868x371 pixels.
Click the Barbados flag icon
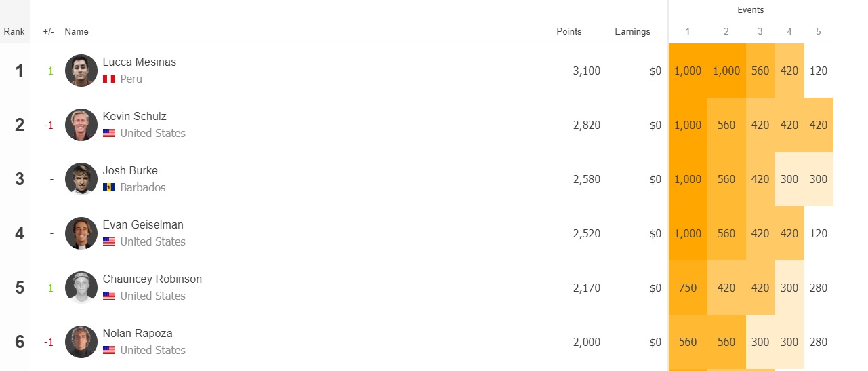pyautogui.click(x=109, y=188)
